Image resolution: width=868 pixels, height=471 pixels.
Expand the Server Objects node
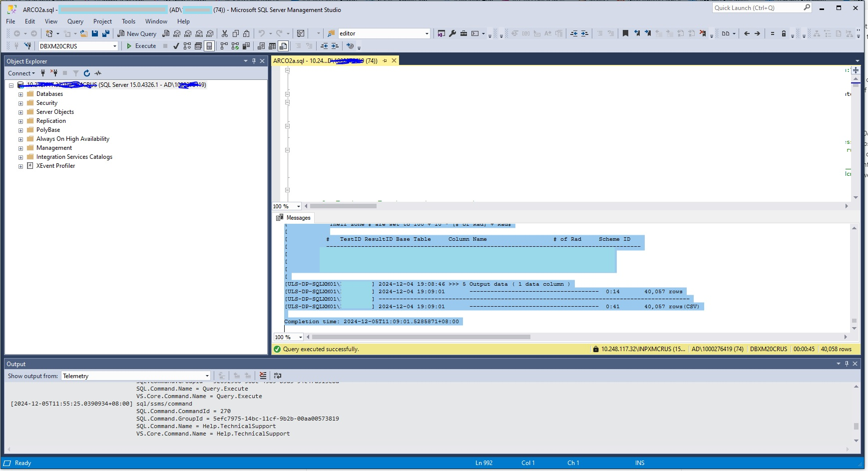[x=20, y=112]
